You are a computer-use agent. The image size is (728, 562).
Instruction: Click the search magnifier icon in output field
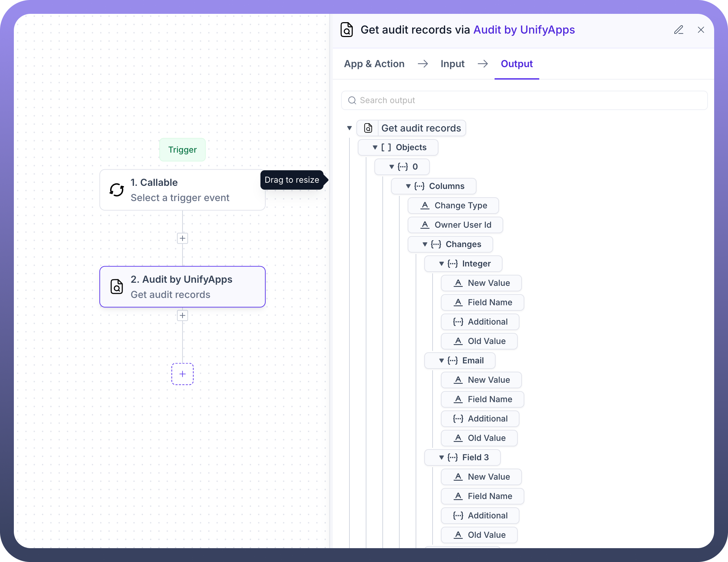tap(352, 101)
